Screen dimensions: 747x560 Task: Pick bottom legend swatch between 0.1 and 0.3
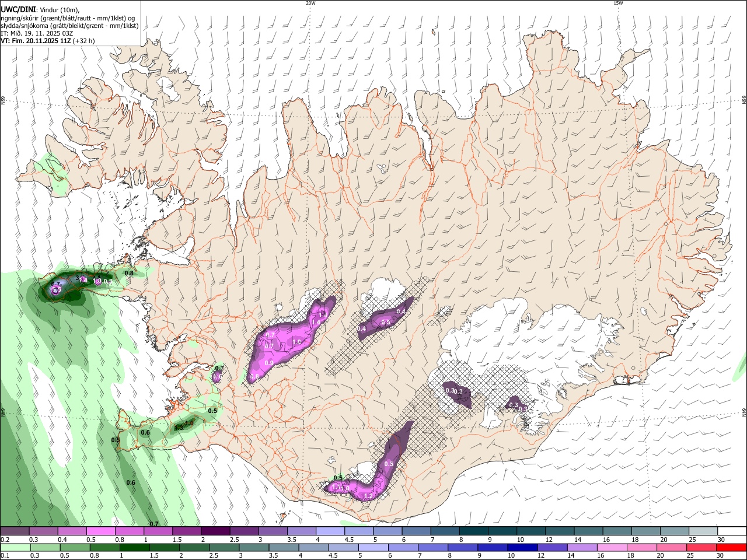15,547
